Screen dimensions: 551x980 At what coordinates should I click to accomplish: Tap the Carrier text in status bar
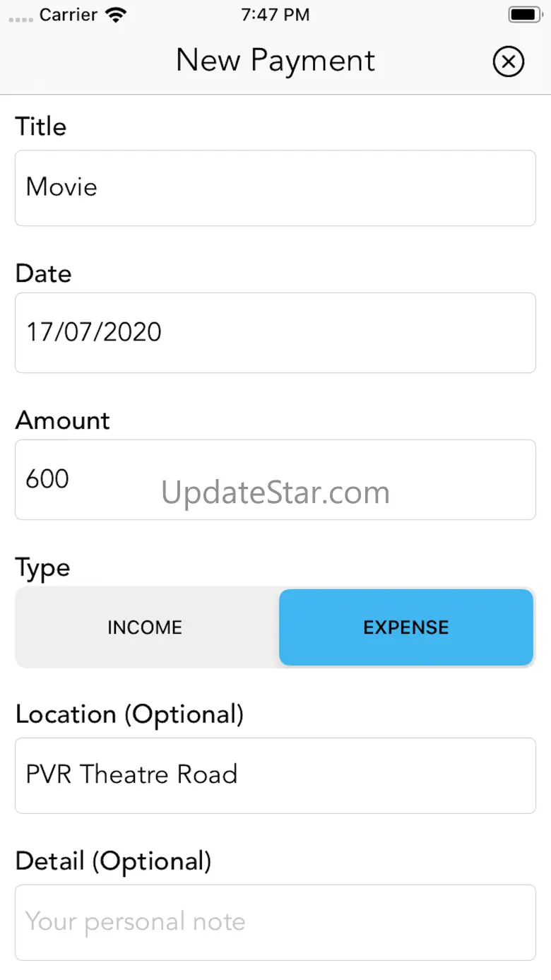(69, 15)
